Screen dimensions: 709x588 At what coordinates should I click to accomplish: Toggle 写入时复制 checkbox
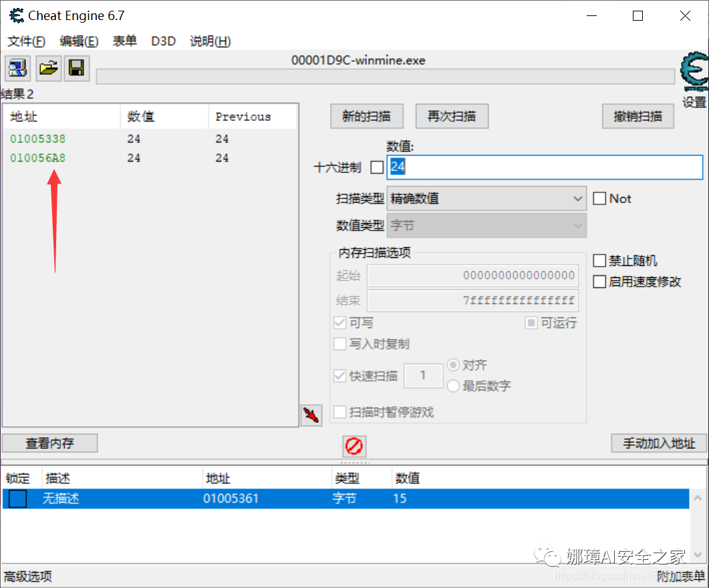(339, 344)
